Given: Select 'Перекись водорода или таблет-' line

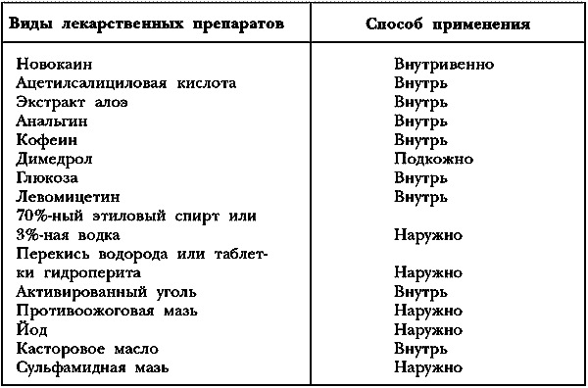Looking at the screenshot, I should pyautogui.click(x=142, y=255).
